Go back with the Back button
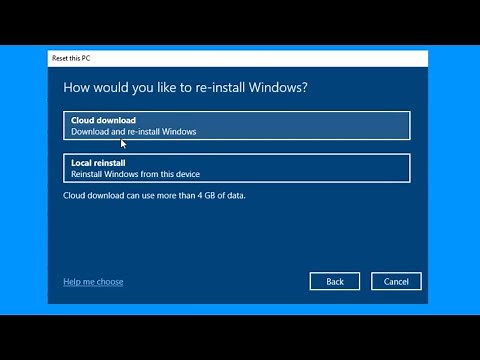This screenshot has height=360, width=480. [335, 281]
